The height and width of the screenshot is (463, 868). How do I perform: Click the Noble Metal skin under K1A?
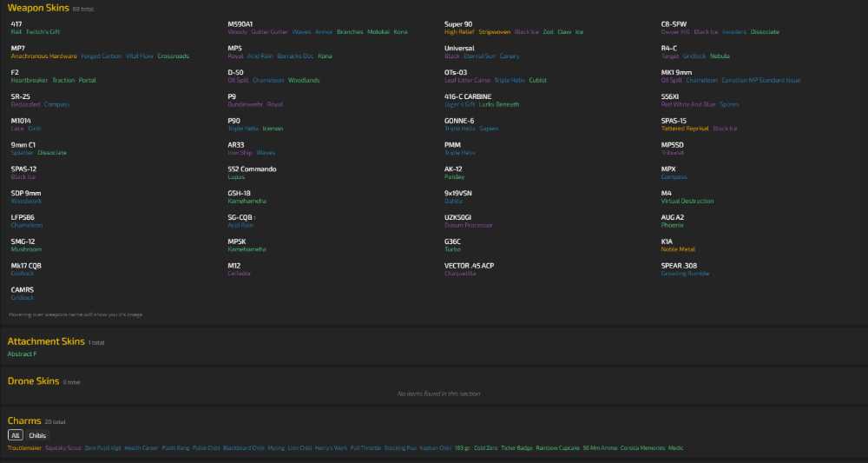coord(678,249)
